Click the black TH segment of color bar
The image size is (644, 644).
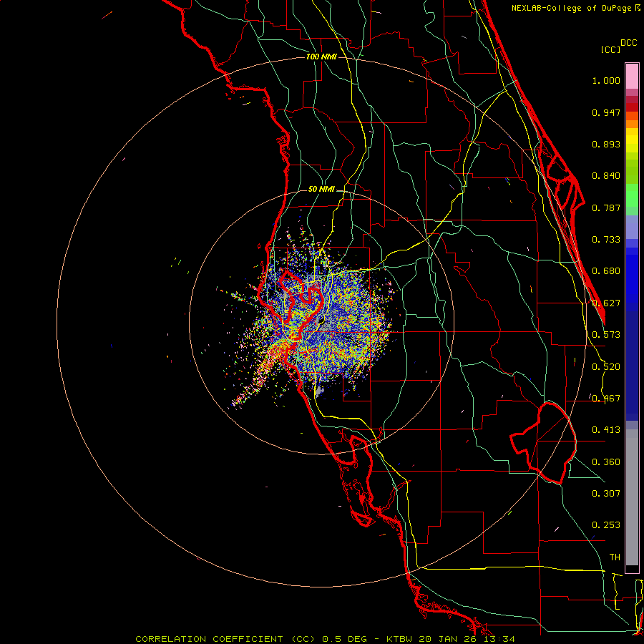632,568
